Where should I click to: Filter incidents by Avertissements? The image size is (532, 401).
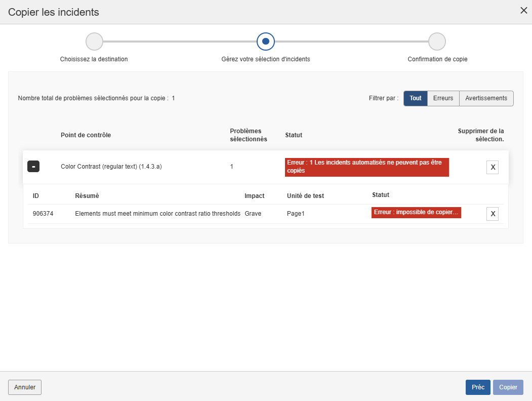(x=486, y=98)
